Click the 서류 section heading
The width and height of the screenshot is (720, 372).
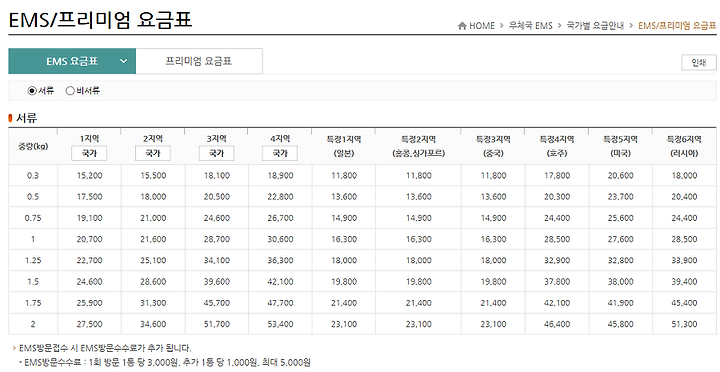pyautogui.click(x=26, y=118)
